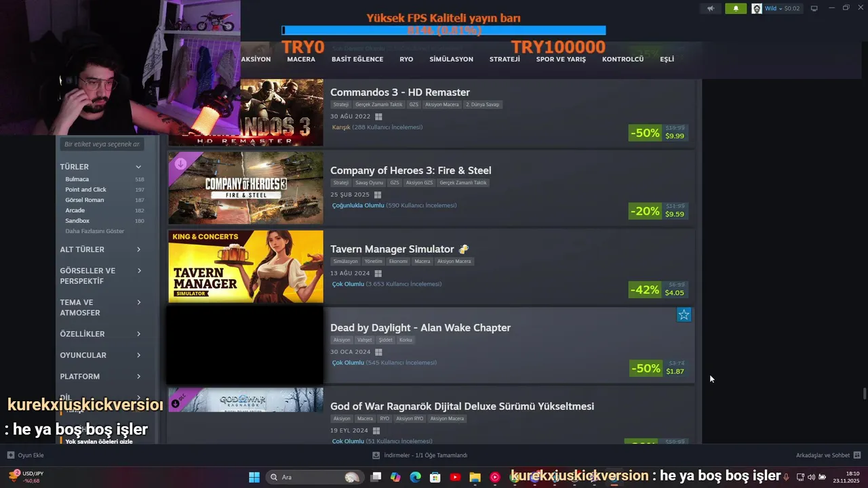Click the Wild profile avatar
The height and width of the screenshot is (488, 868).
(x=757, y=8)
